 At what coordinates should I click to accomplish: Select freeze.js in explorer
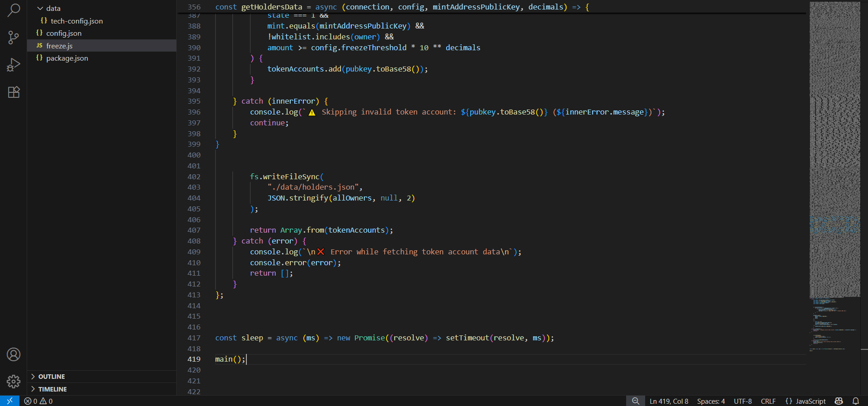pos(102,46)
